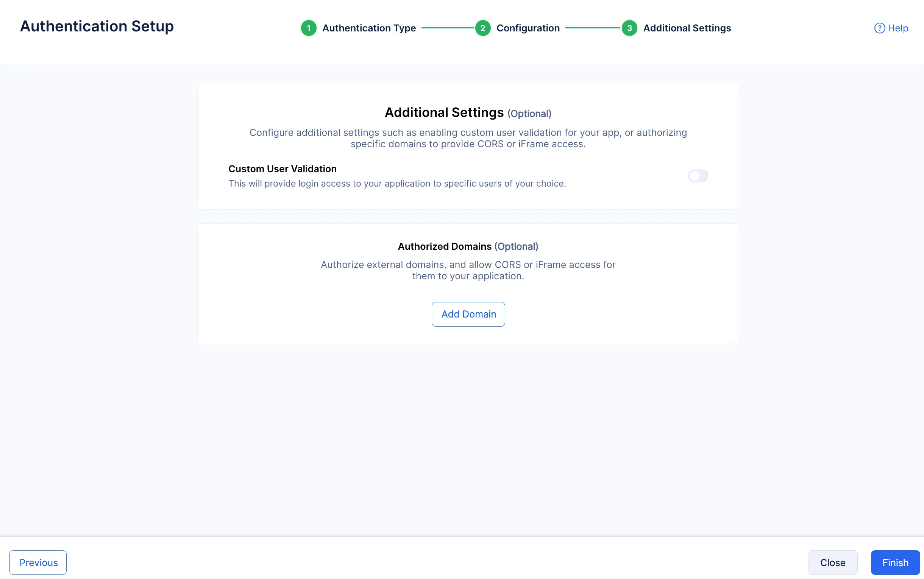This screenshot has height=579, width=924.
Task: Click the Add Domain button
Action: point(468,314)
